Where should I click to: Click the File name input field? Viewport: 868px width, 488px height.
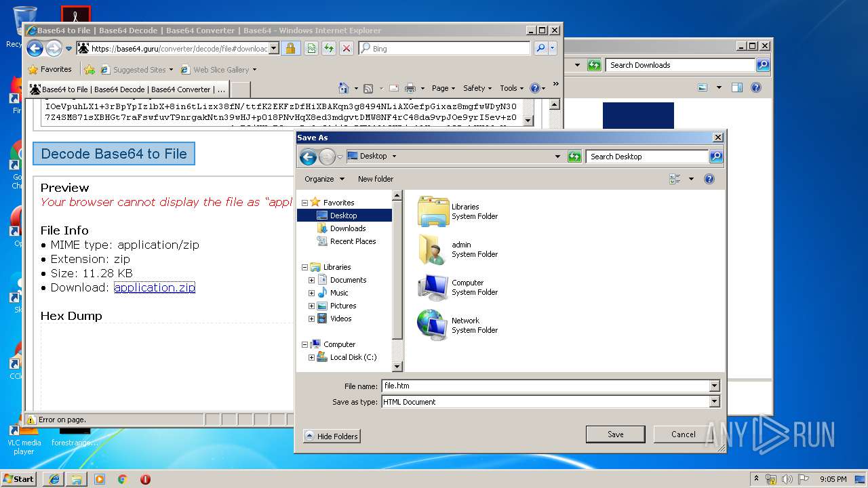click(545, 386)
